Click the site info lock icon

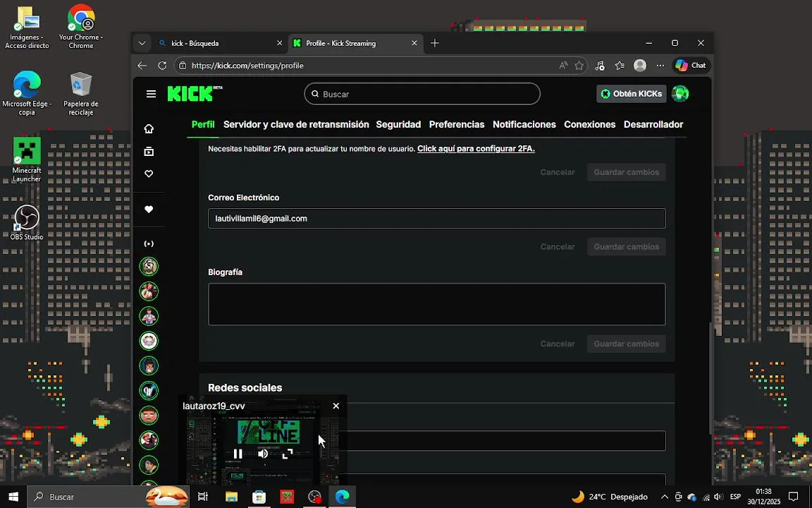[x=182, y=66]
